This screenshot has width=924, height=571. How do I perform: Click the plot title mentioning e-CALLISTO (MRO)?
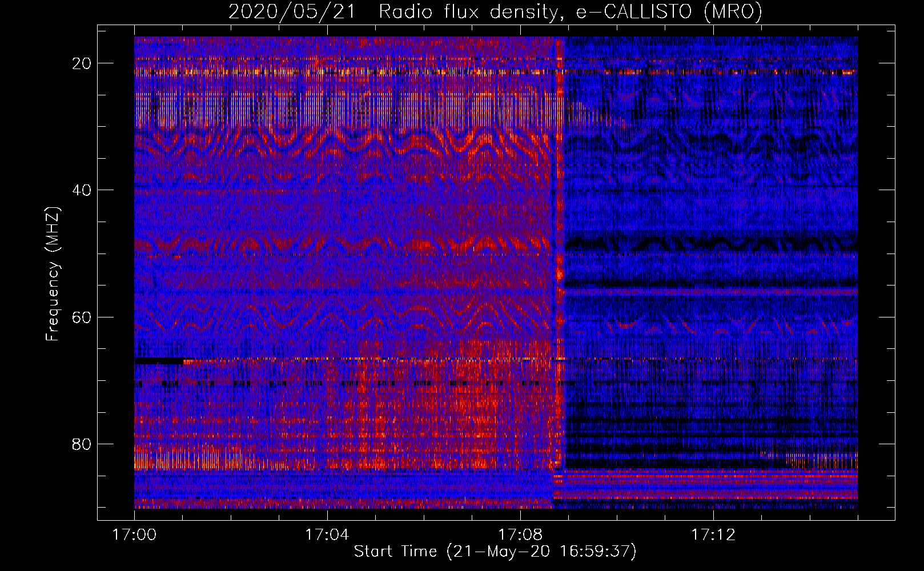pos(495,11)
